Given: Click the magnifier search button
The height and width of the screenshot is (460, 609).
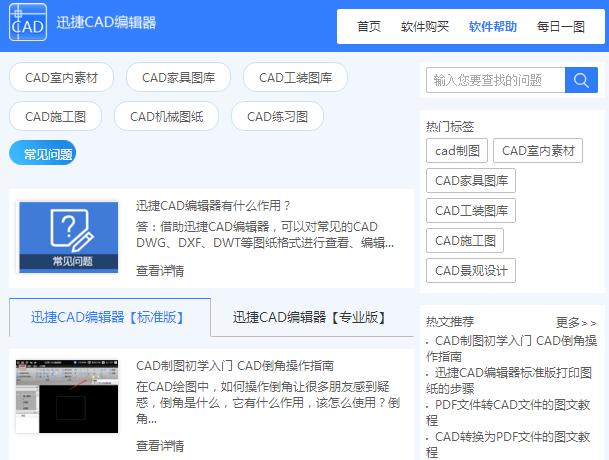Looking at the screenshot, I should click(581, 80).
